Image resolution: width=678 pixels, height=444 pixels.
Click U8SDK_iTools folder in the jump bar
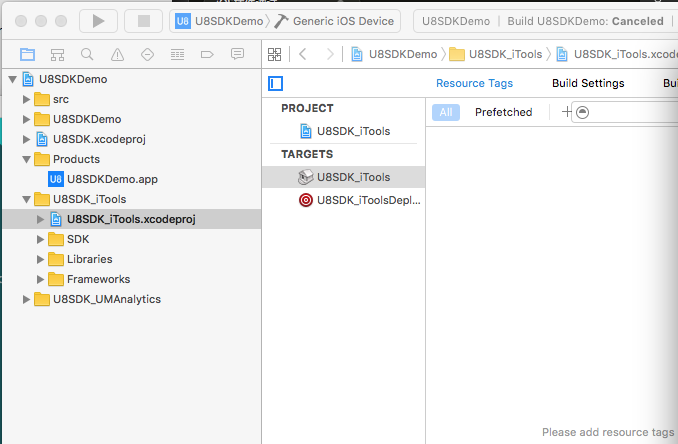click(x=496, y=54)
